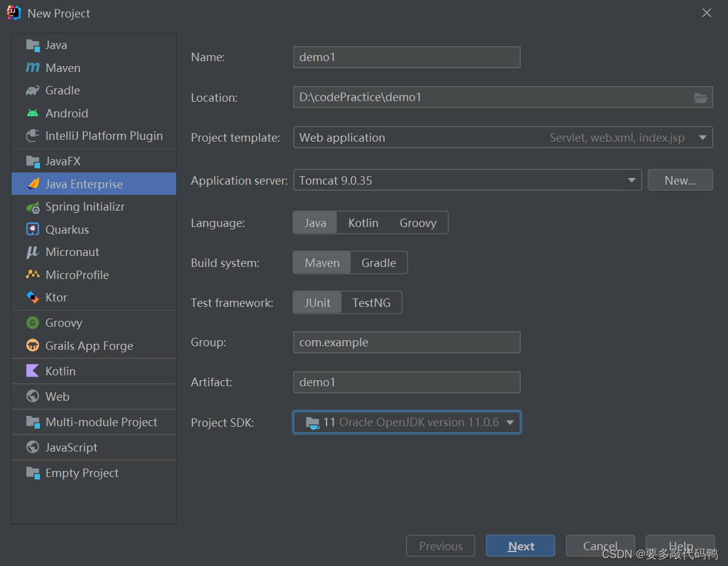Click the JavaFX folder icon

coord(33,162)
